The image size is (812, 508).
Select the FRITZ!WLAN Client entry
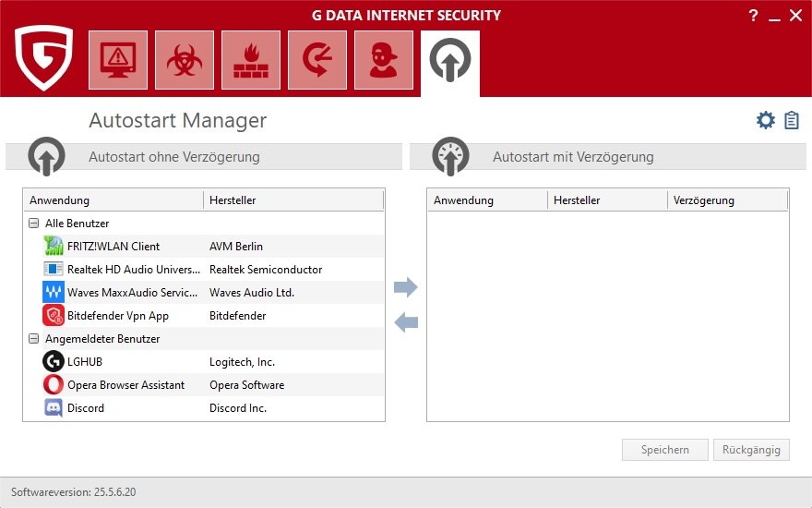(x=113, y=247)
